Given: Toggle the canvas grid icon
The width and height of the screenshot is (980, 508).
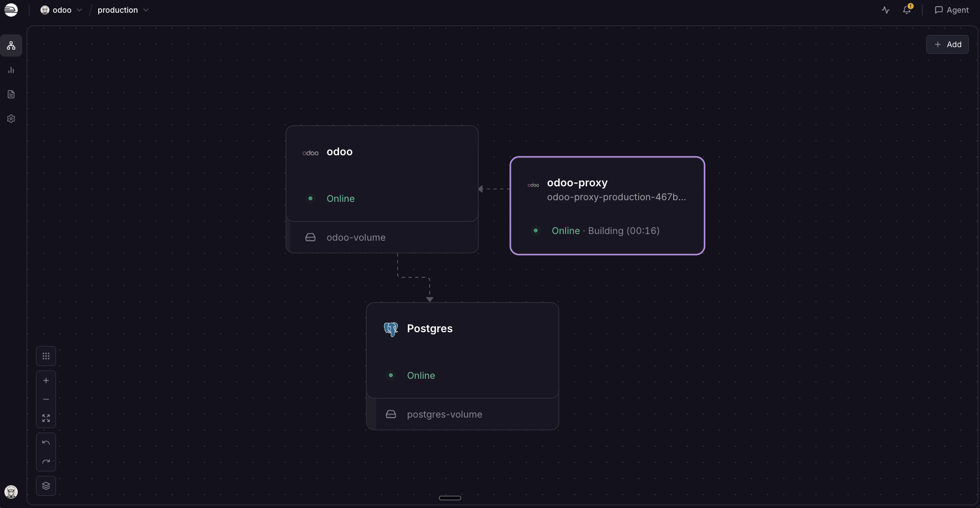Looking at the screenshot, I should click(46, 356).
